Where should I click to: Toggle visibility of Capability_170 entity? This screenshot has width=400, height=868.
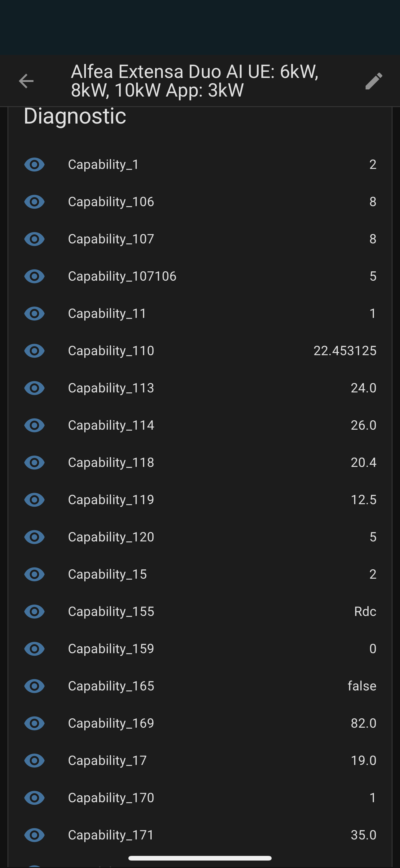(34, 798)
